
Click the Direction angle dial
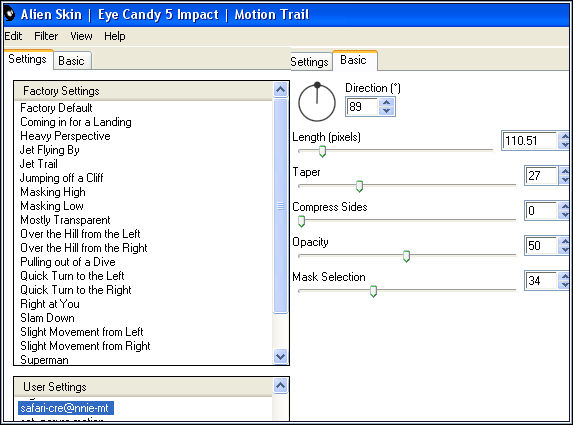coord(317,103)
